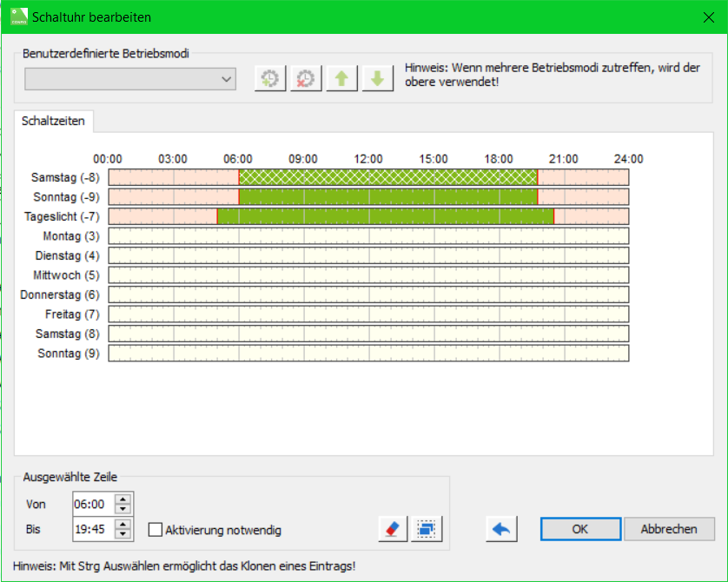Move operating mode down with green arrow

click(x=377, y=79)
